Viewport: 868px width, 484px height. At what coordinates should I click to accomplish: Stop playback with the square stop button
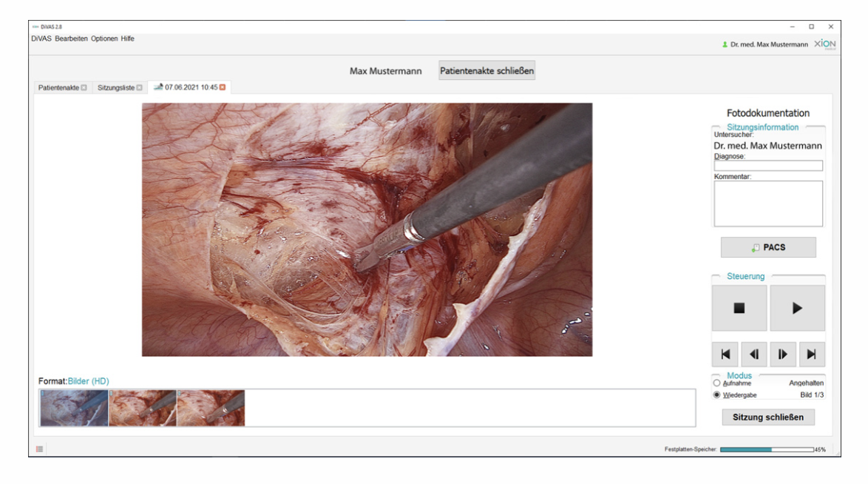(x=739, y=309)
